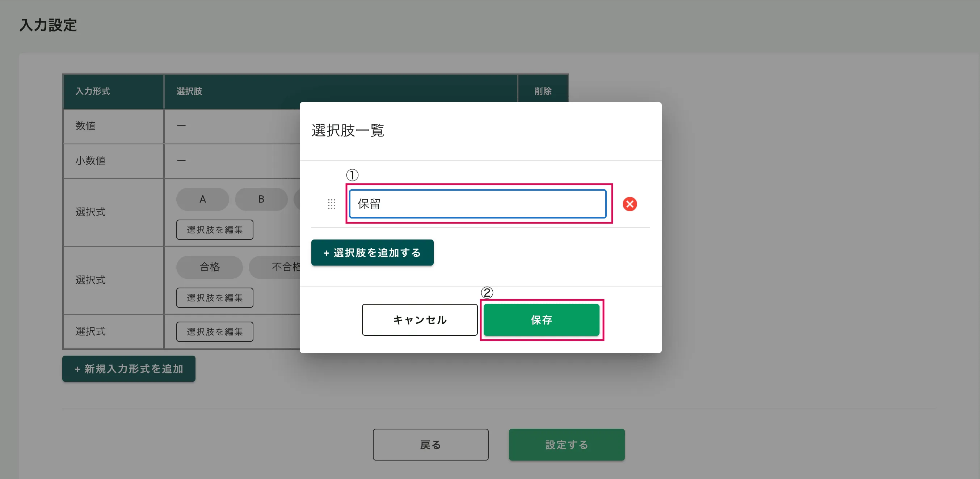Click the 削除 column header

click(543, 91)
